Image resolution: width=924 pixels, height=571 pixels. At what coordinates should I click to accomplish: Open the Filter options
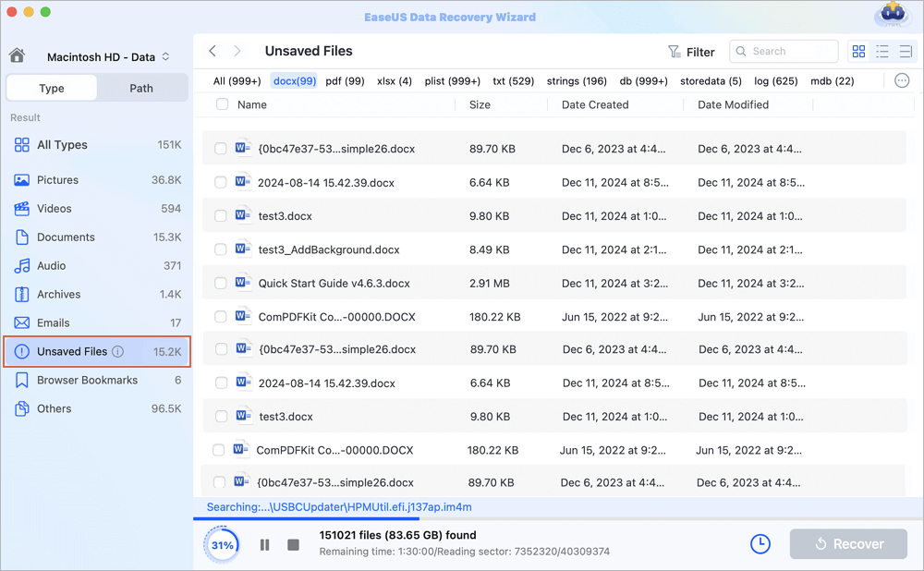click(x=691, y=52)
